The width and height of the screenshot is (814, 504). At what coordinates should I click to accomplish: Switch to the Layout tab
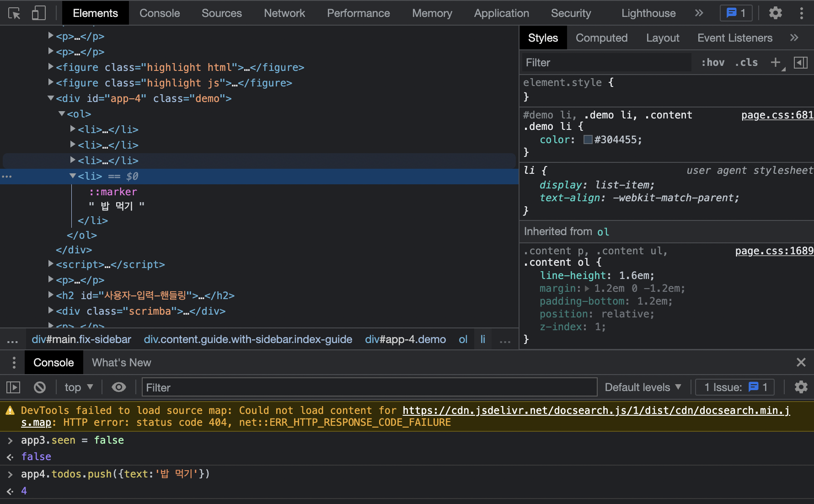pyautogui.click(x=663, y=38)
